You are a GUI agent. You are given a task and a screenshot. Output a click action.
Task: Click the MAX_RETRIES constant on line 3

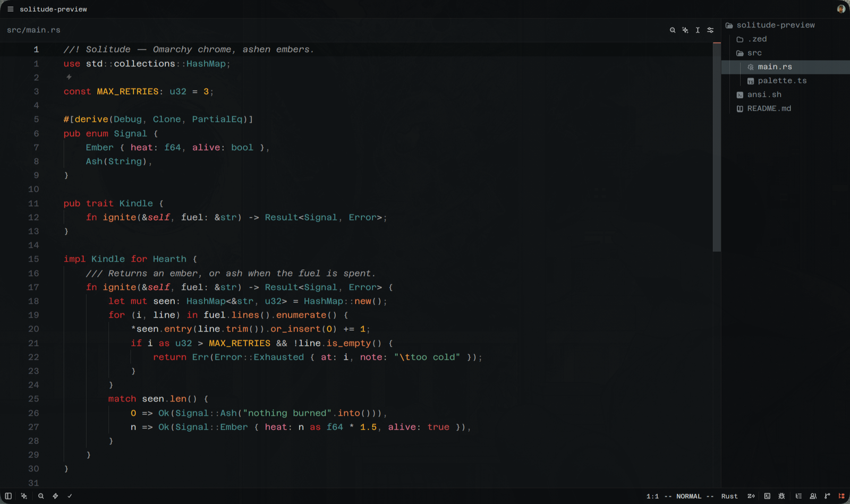[x=127, y=91]
